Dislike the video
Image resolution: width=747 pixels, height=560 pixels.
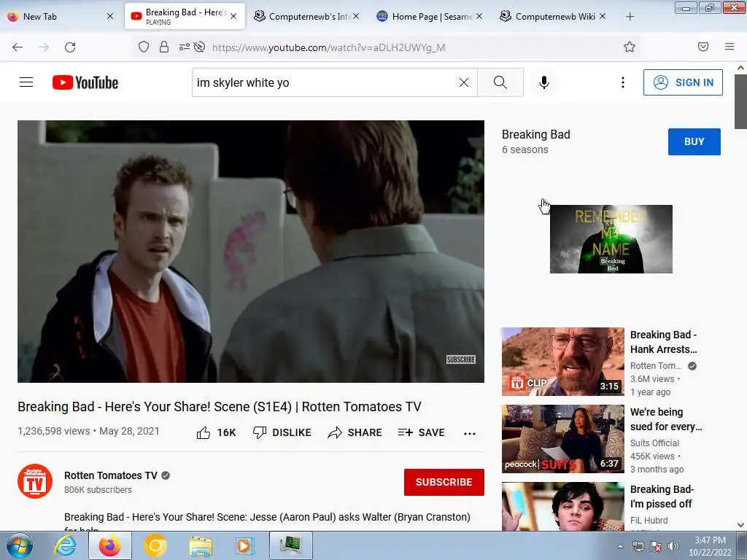point(282,432)
